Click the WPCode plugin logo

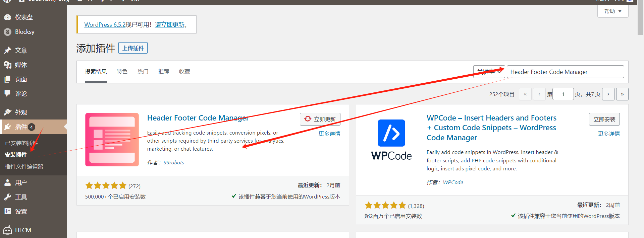click(x=391, y=140)
